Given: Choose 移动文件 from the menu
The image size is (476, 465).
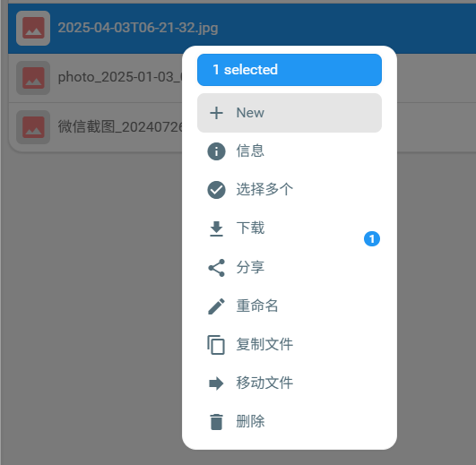Looking at the screenshot, I should [x=290, y=383].
